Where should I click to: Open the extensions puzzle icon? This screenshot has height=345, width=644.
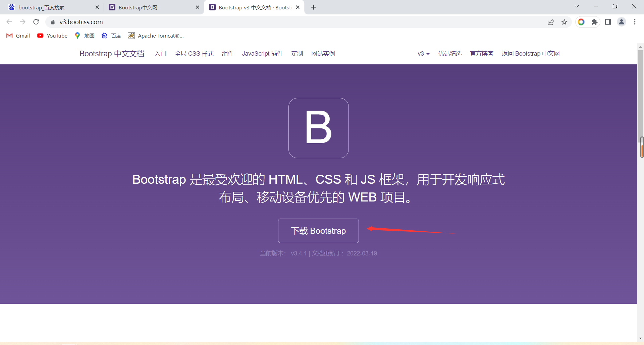click(x=594, y=22)
